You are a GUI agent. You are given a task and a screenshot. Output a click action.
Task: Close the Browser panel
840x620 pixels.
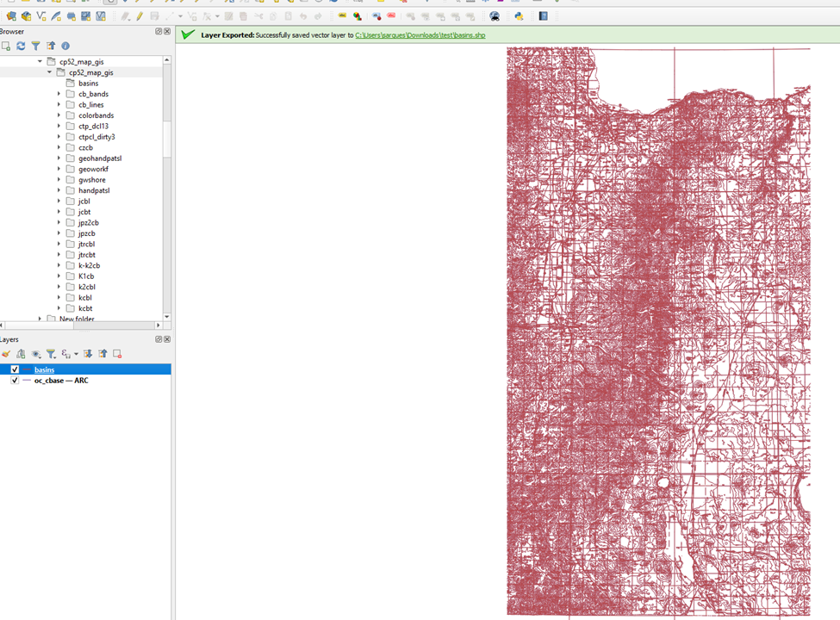tap(166, 32)
